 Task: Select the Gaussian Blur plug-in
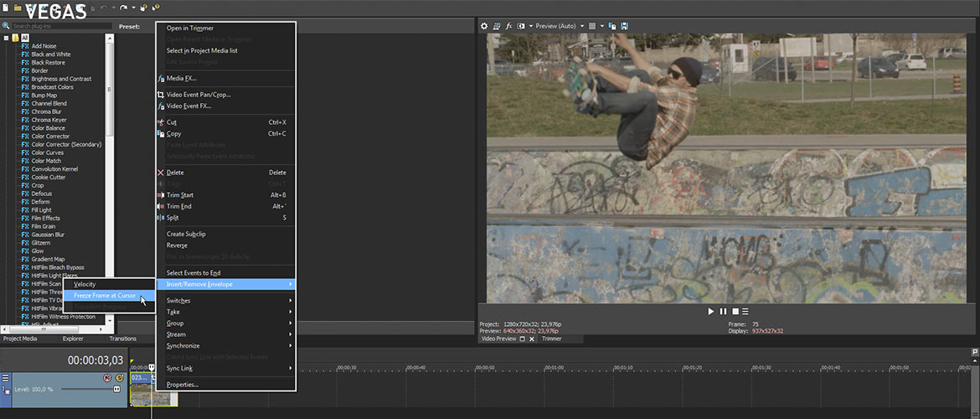point(48,235)
